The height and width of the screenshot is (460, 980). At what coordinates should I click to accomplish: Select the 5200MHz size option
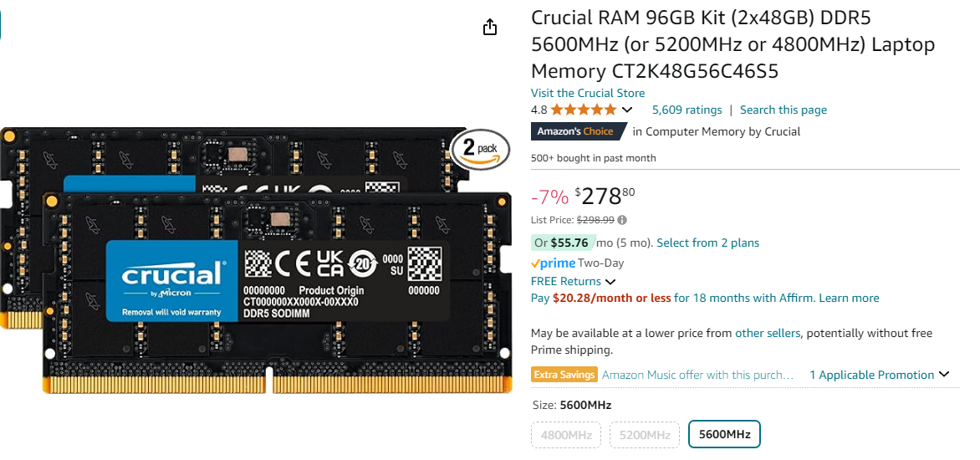pos(644,435)
